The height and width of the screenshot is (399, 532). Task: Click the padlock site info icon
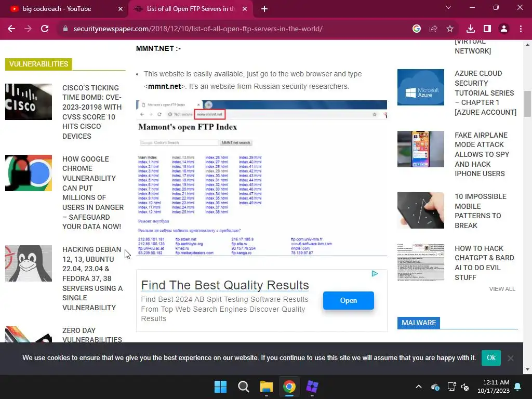pyautogui.click(x=65, y=29)
